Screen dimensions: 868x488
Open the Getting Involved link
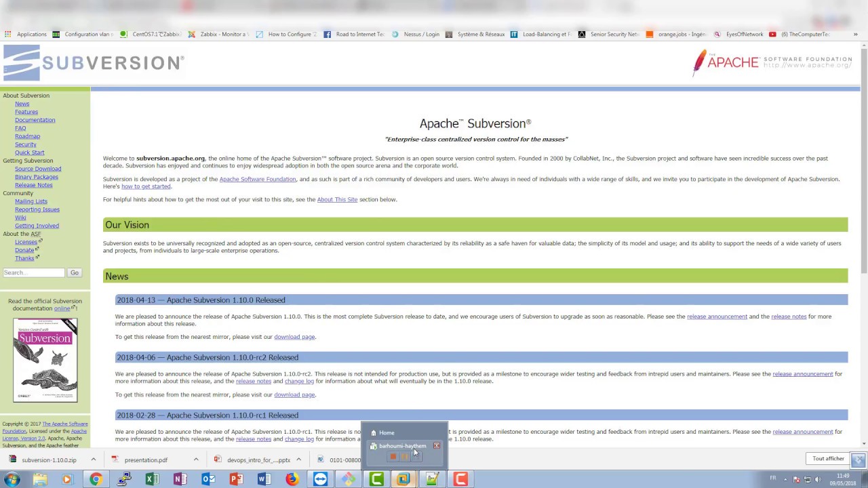37,226
